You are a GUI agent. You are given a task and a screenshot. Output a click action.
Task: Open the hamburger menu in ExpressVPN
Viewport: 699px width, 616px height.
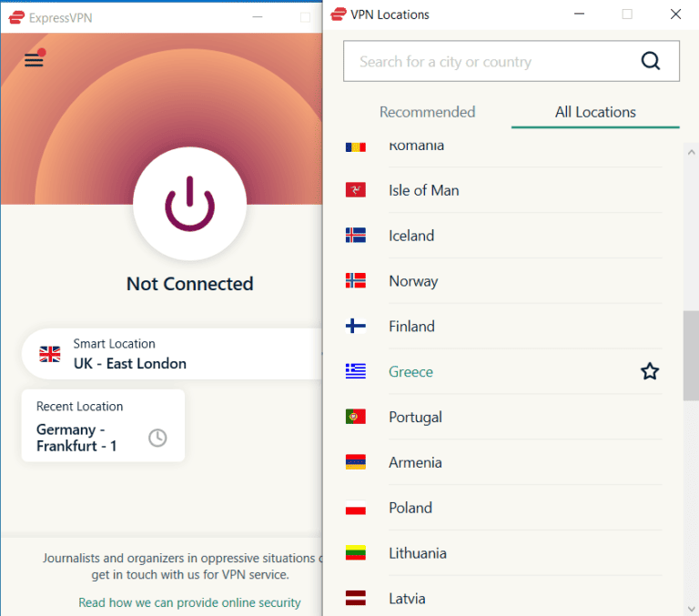coord(34,59)
